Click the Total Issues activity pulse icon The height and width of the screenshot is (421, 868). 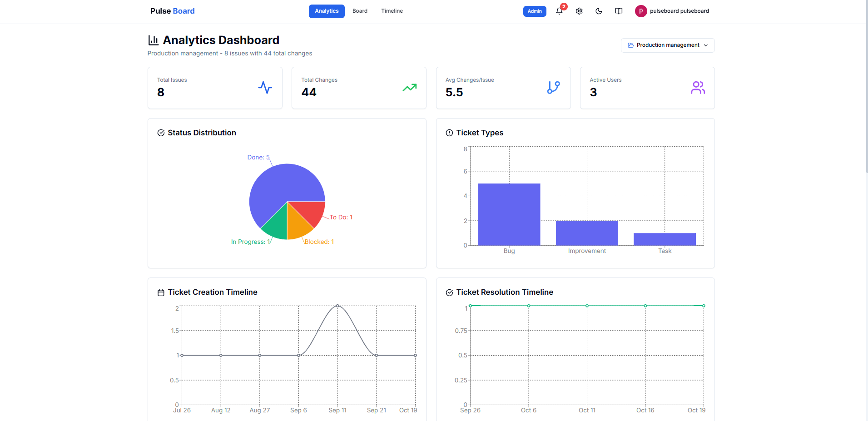click(x=265, y=88)
